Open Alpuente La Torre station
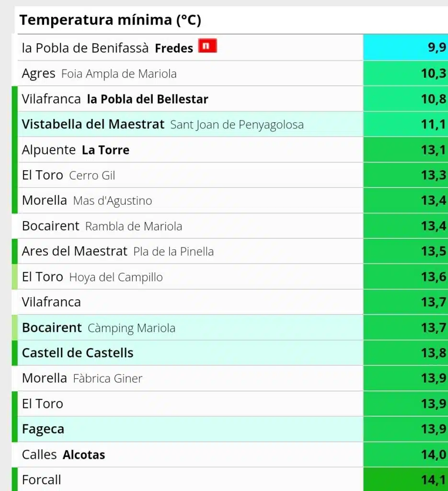This screenshot has width=448, height=491. click(x=190, y=150)
